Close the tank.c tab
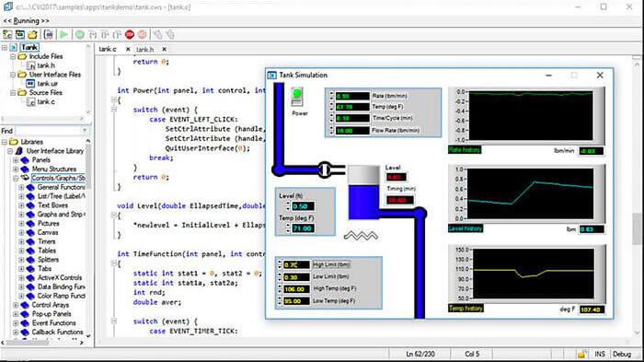The width and height of the screenshot is (644, 362). click(x=128, y=49)
